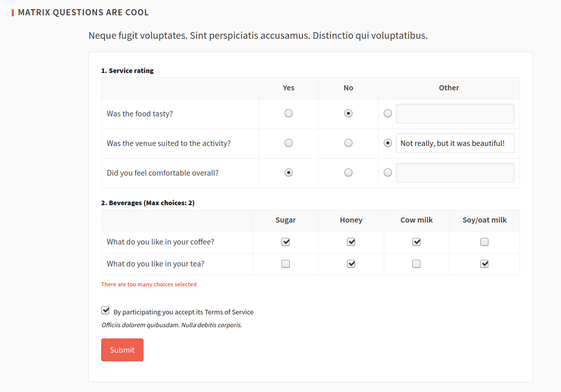
Task: Uncheck Soy/oat milk for tea
Action: pos(484,264)
